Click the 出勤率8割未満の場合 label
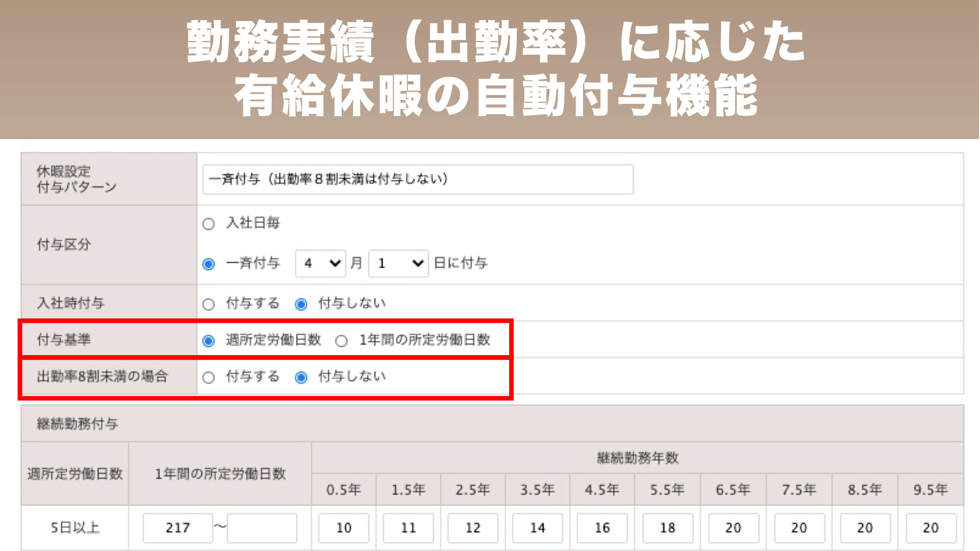The height and width of the screenshot is (551, 980). click(102, 376)
